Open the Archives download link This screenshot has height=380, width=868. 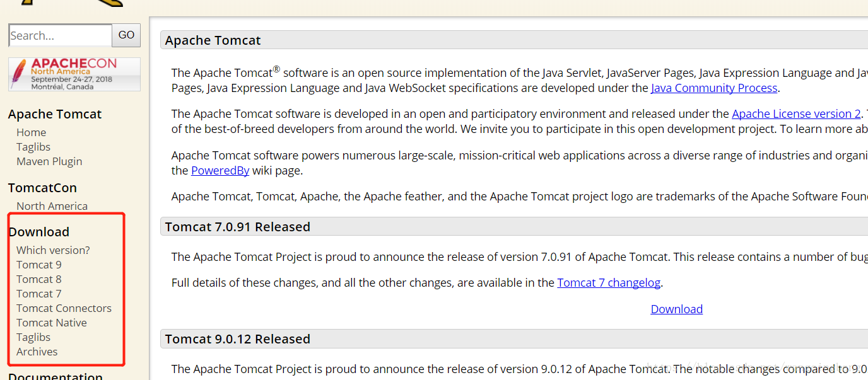pos(37,352)
